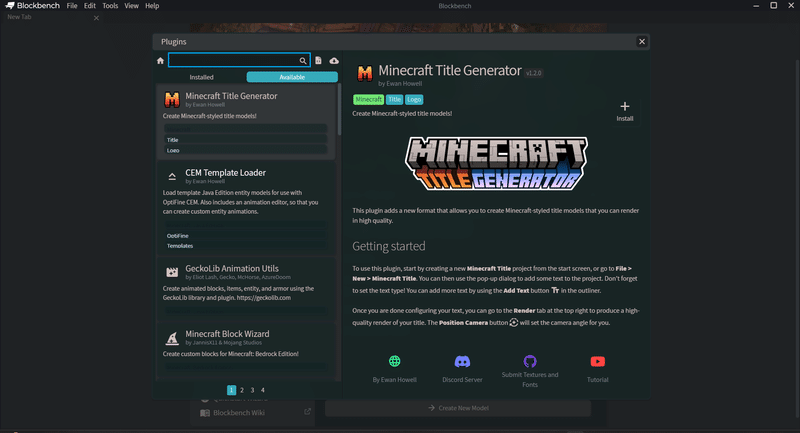The image size is (800, 433).
Task: Click the plugin header M logo icon
Action: click(x=365, y=73)
